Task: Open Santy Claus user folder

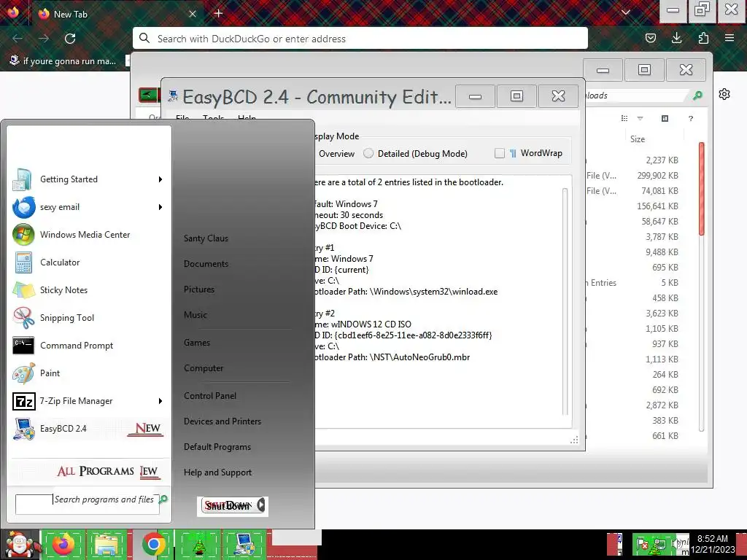Action: (206, 238)
